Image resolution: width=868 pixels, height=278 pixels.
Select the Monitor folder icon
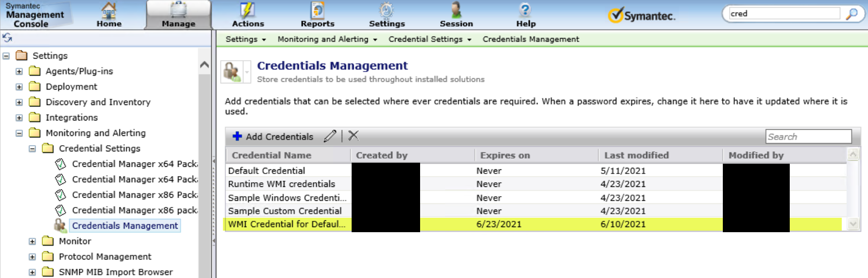tap(48, 240)
